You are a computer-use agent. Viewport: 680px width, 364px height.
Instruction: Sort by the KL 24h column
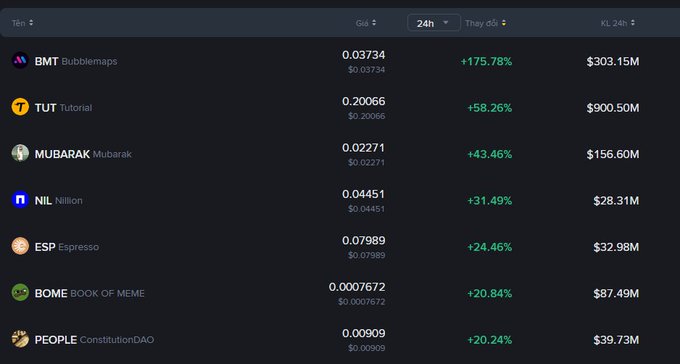coord(618,23)
